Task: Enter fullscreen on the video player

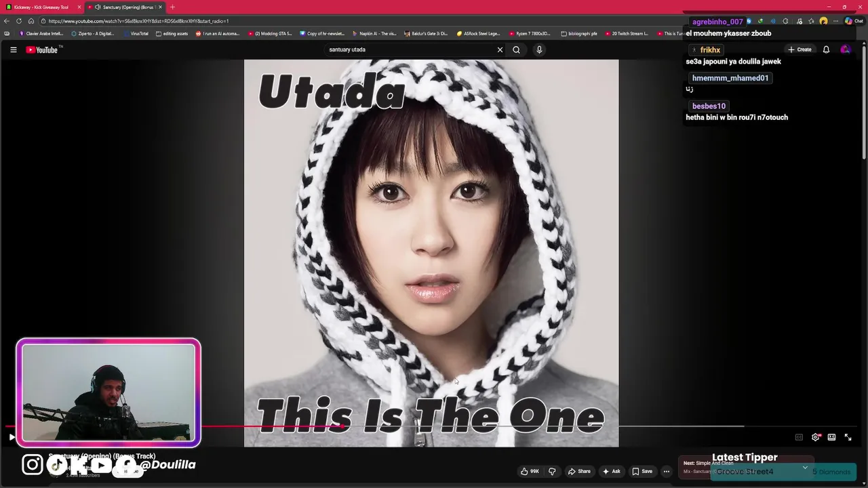Action: (848, 437)
